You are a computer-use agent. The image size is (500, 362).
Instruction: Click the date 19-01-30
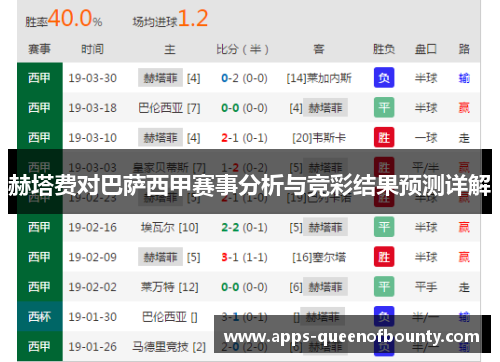[93, 317]
